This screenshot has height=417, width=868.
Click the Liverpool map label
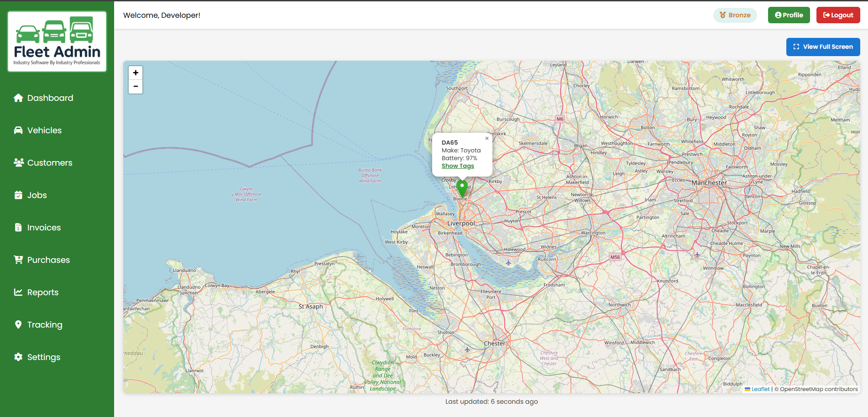(x=461, y=223)
